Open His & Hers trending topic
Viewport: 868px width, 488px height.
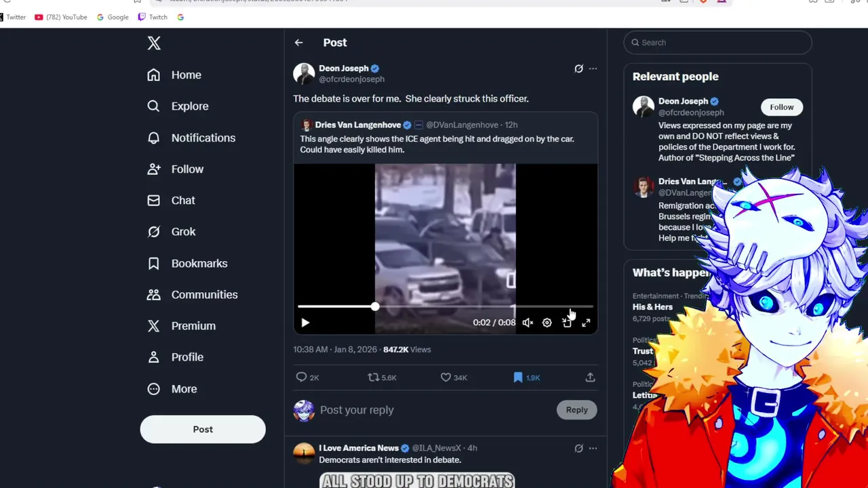[653, 307]
